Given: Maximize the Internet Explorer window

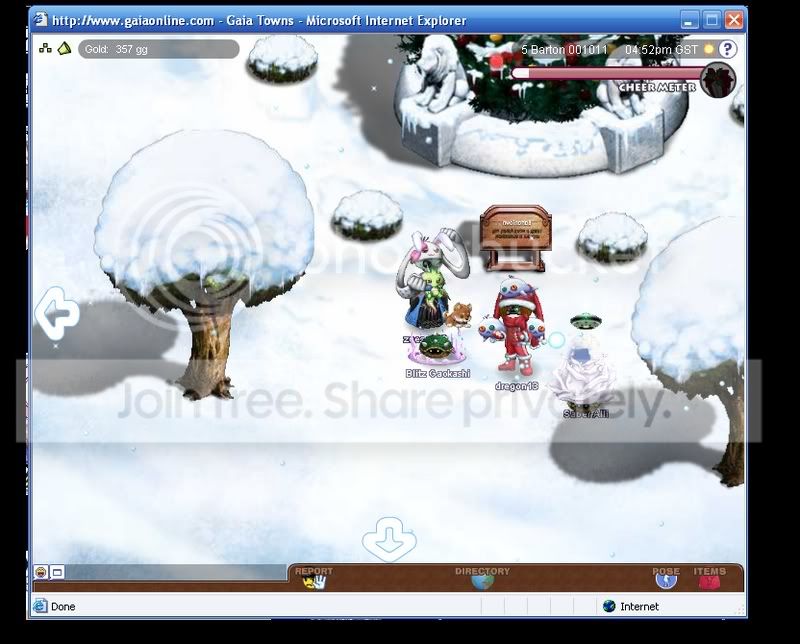Looking at the screenshot, I should [711, 20].
